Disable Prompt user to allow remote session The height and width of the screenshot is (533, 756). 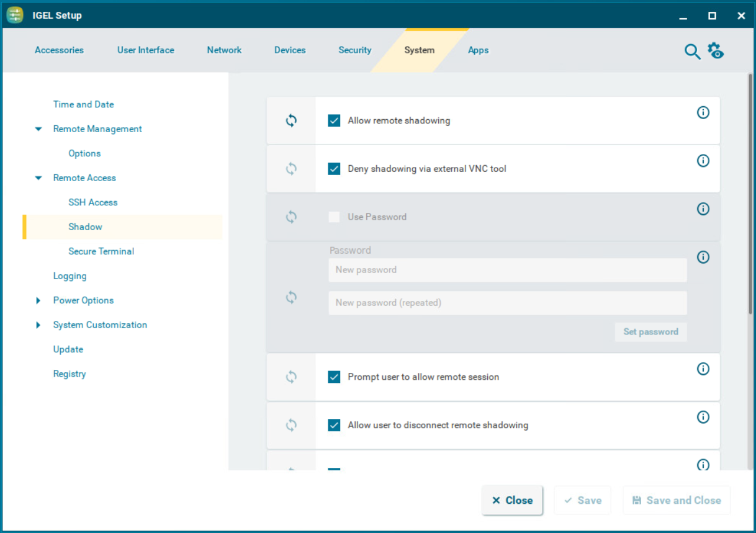(334, 377)
